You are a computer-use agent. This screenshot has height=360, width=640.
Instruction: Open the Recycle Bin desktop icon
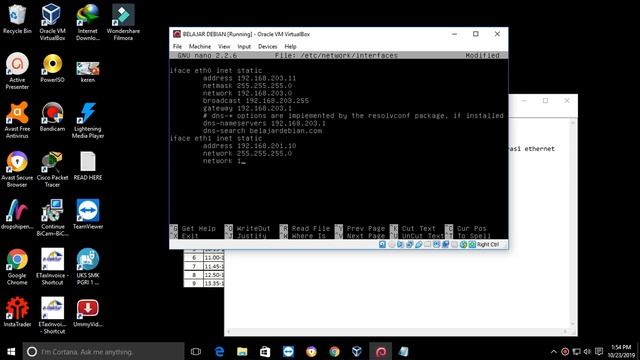[x=17, y=19]
